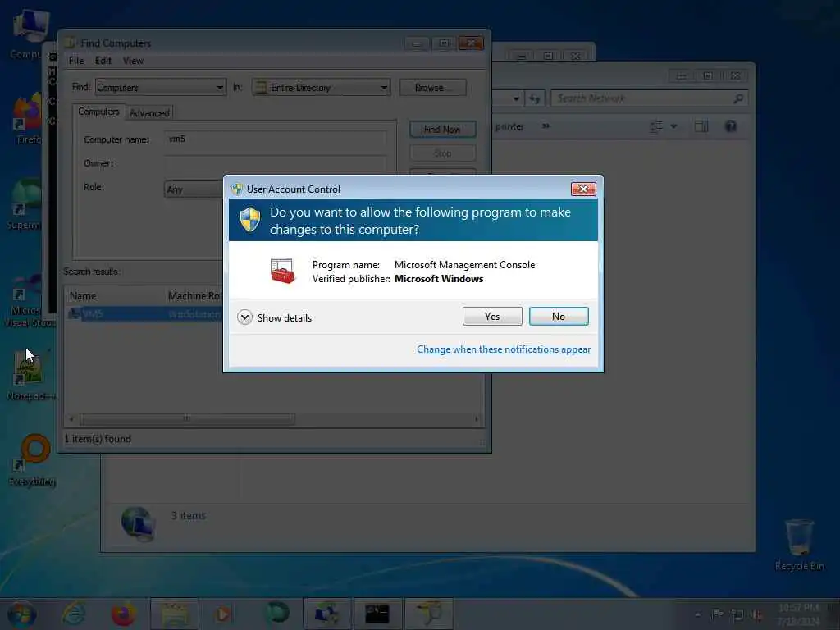Open Firefox from the taskbar

123,614
